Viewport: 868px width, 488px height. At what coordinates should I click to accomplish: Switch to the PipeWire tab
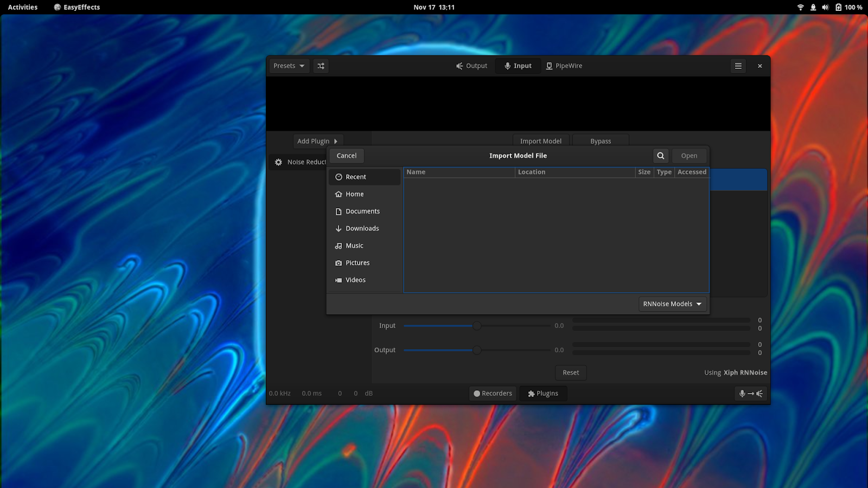point(564,66)
